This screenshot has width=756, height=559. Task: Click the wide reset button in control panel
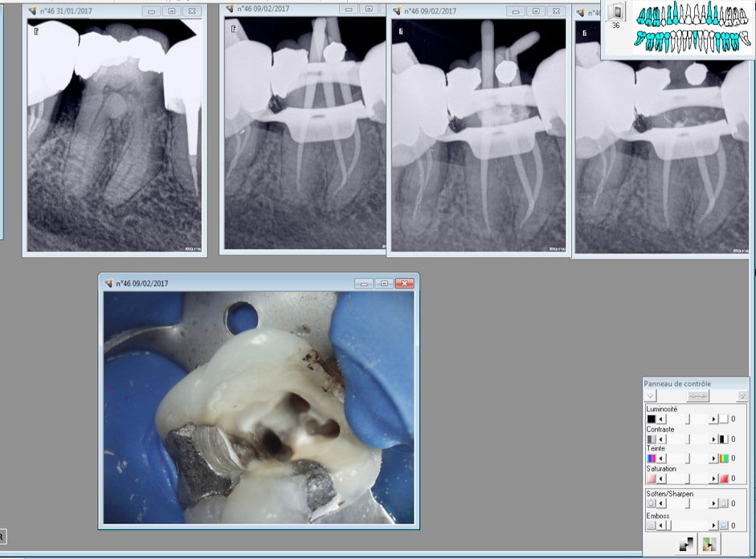(697, 396)
